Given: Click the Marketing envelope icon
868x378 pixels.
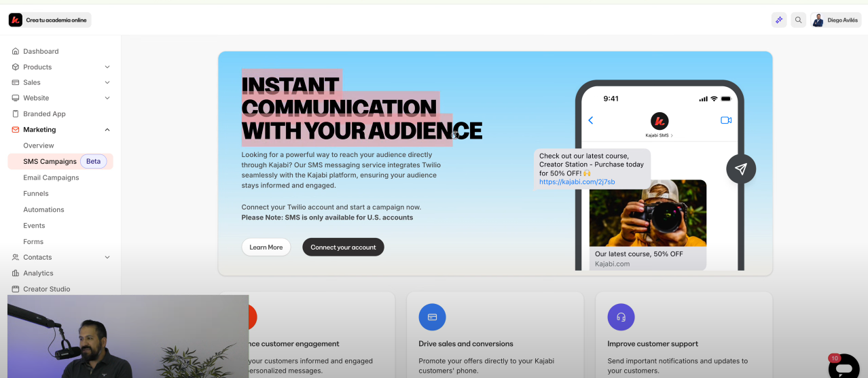Looking at the screenshot, I should pos(16,129).
